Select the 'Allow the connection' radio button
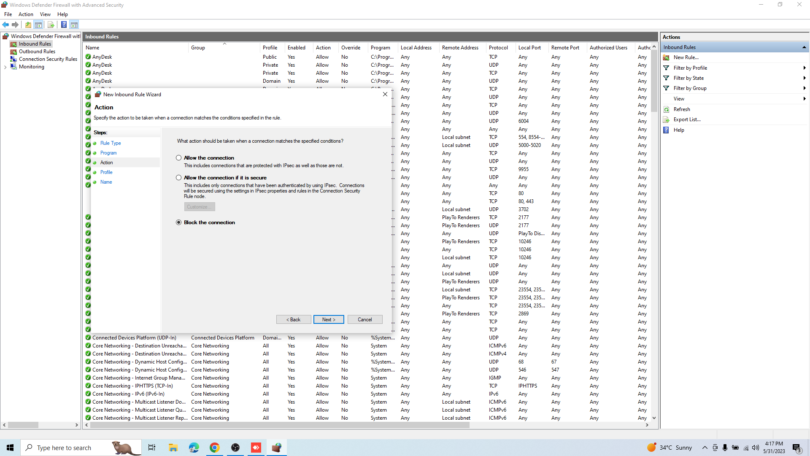 [x=179, y=158]
